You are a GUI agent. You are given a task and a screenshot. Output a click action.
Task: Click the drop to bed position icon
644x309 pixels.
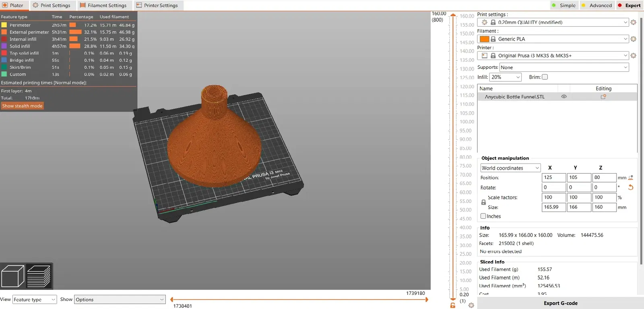click(x=631, y=178)
